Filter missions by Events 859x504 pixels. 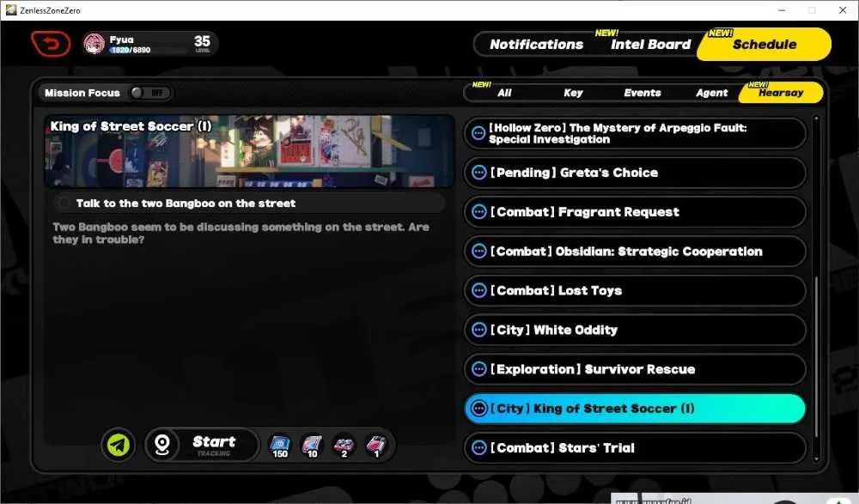tap(642, 93)
